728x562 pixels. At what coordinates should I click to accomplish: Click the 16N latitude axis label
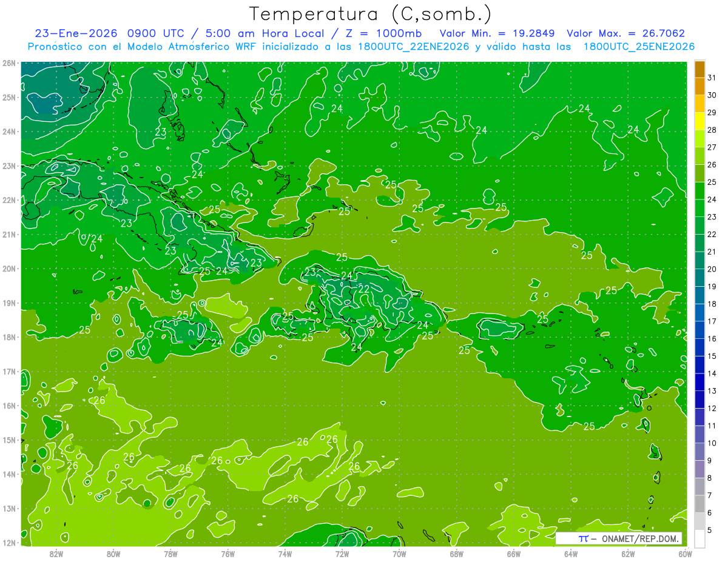click(x=8, y=406)
